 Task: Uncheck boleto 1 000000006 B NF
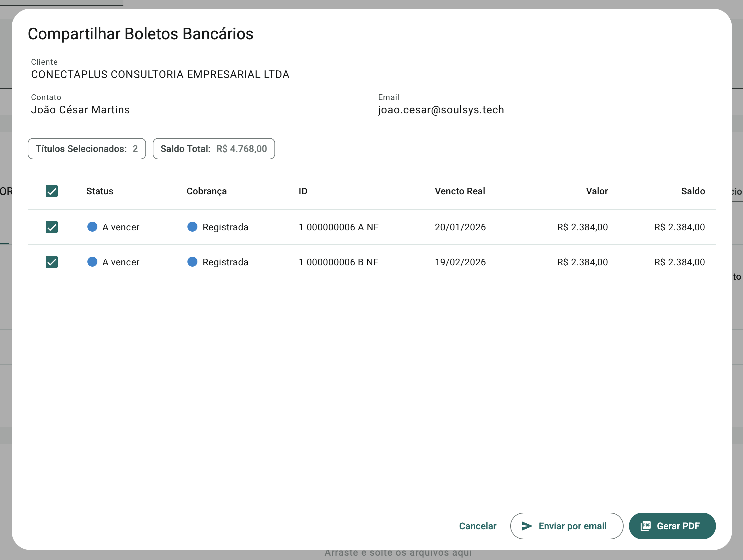pos(52,262)
